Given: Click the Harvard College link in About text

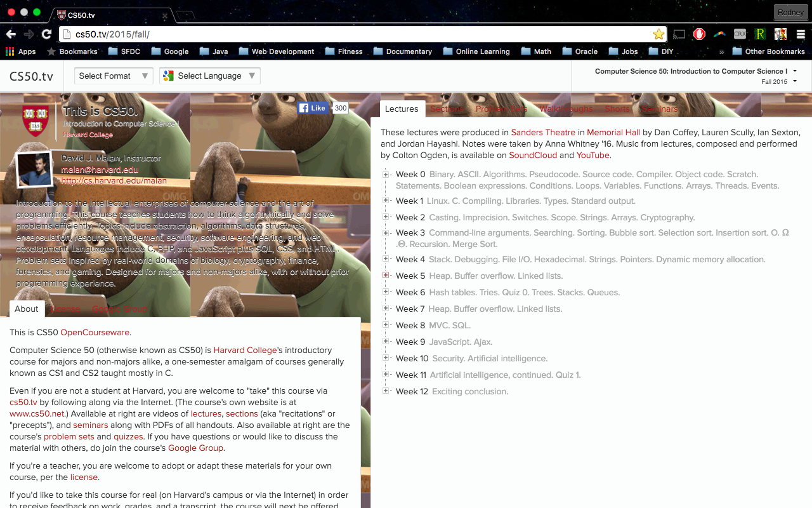Looking at the screenshot, I should click(x=245, y=350).
